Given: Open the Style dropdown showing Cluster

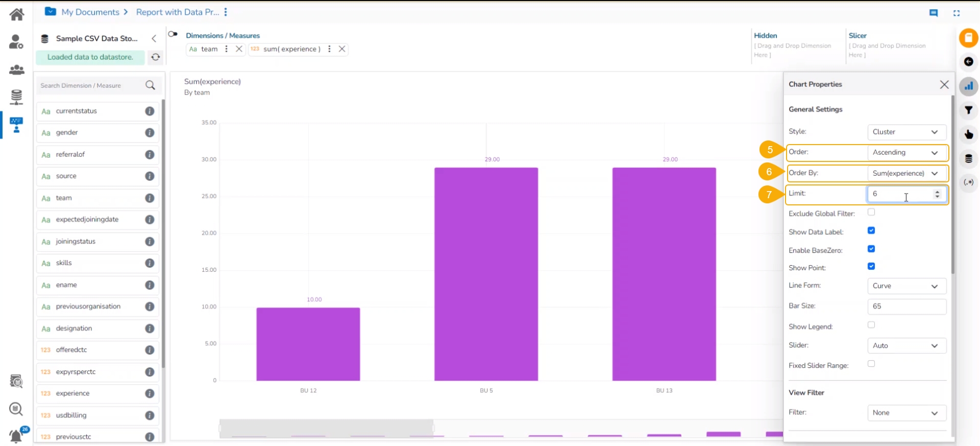Looking at the screenshot, I should coord(906,132).
